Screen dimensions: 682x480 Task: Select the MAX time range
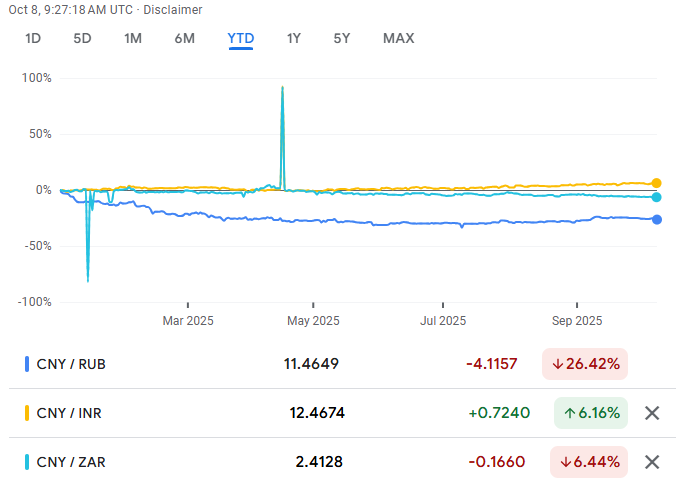tap(398, 39)
